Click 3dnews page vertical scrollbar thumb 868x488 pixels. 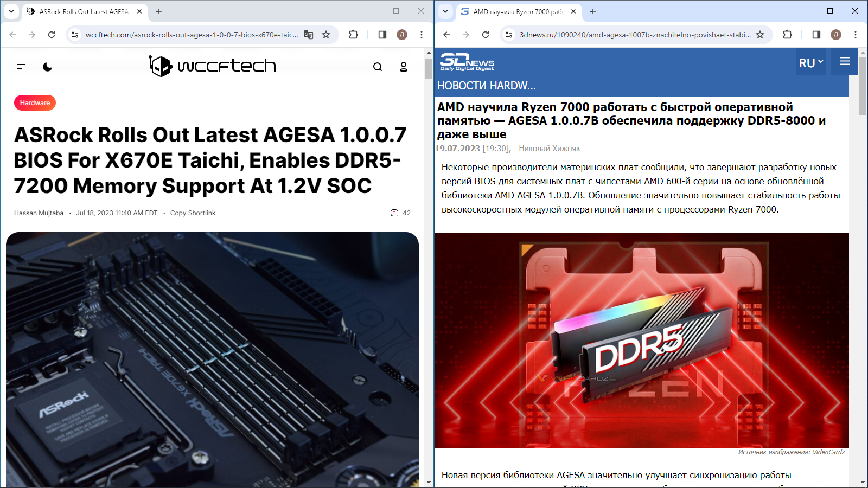click(863, 85)
